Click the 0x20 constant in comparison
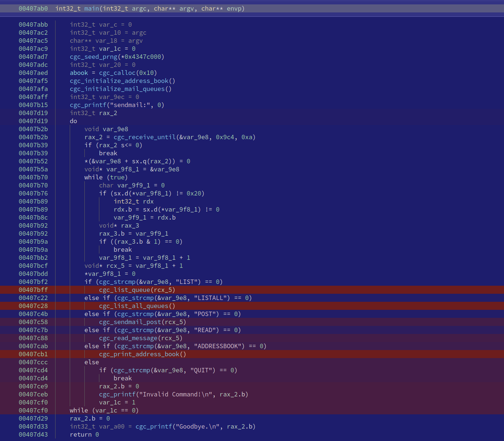 coord(194,193)
